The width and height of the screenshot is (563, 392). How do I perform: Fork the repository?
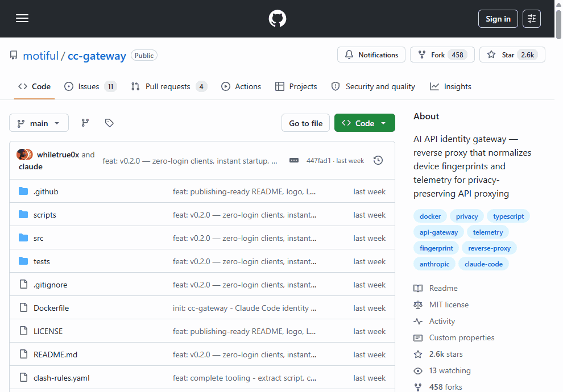click(441, 55)
